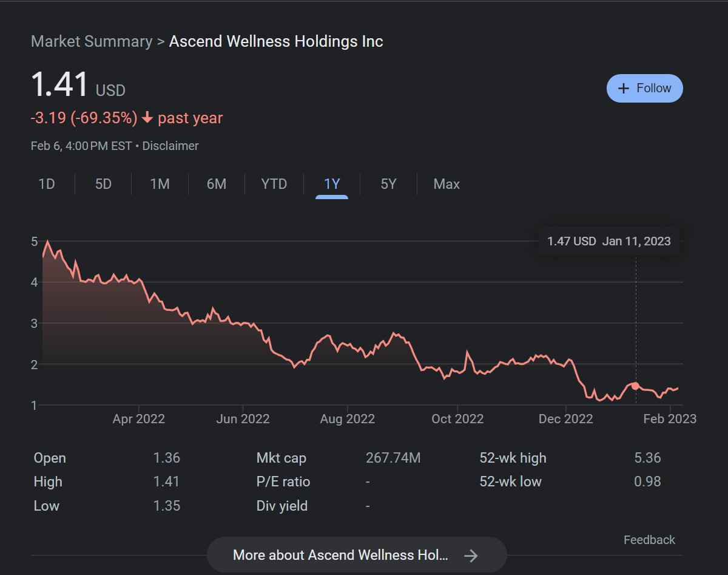Open the 5Y range tab
The width and height of the screenshot is (728, 575).
tap(388, 184)
